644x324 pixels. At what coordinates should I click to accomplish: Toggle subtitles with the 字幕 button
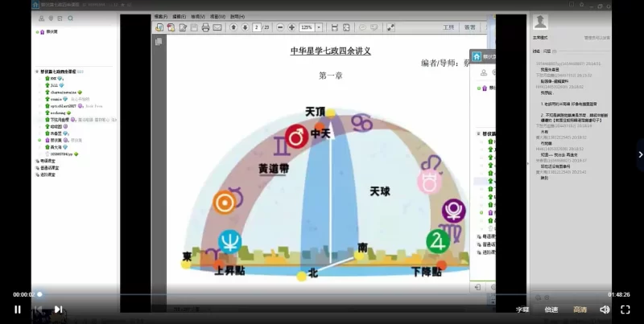[522, 309]
